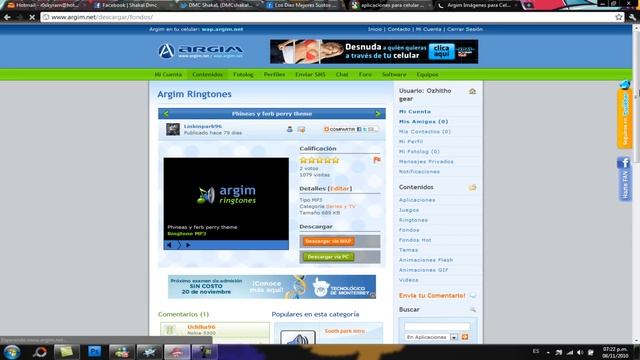Viewport: 640px width, 360px height.
Task: Click the folder icon beside Contenidos
Action: click(472, 187)
